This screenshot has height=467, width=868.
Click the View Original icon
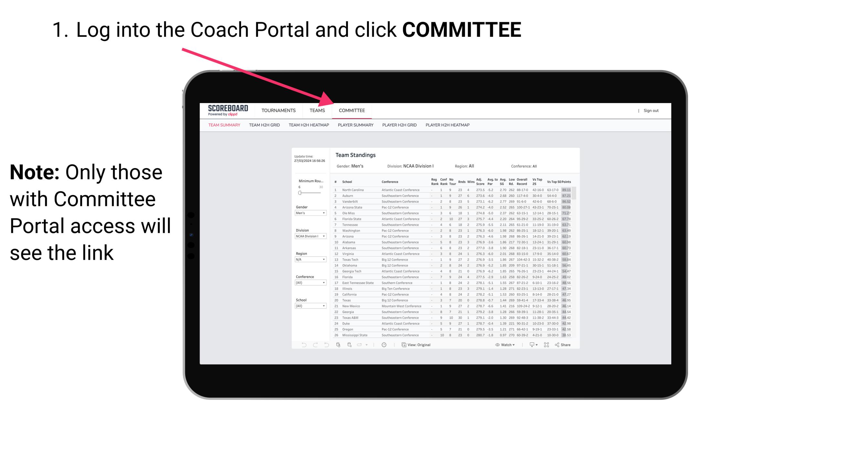[403, 345]
